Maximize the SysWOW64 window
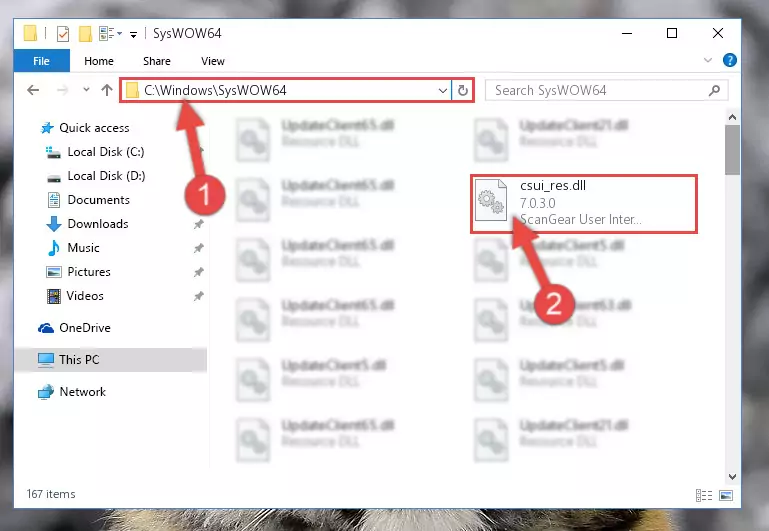The height and width of the screenshot is (531, 769). click(672, 33)
